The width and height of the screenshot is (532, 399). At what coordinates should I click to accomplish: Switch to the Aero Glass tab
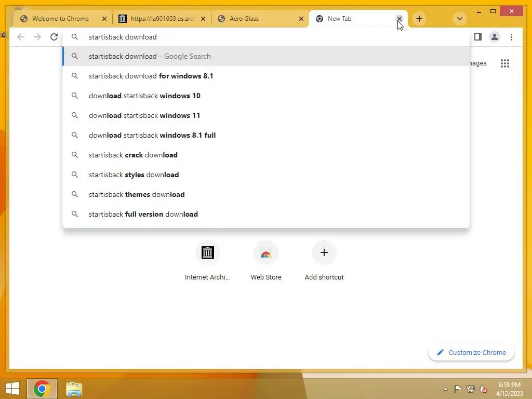coord(261,19)
